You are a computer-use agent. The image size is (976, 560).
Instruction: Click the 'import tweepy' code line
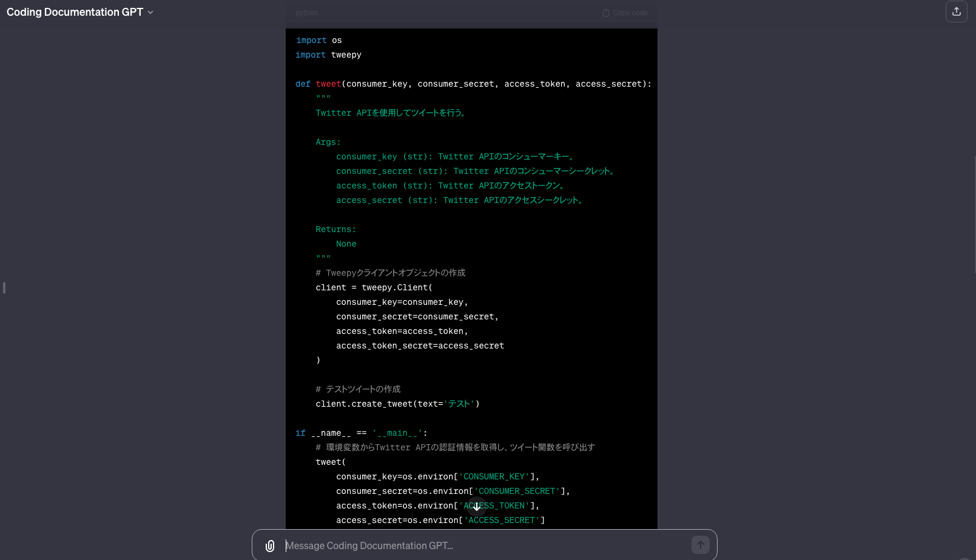[x=329, y=55]
